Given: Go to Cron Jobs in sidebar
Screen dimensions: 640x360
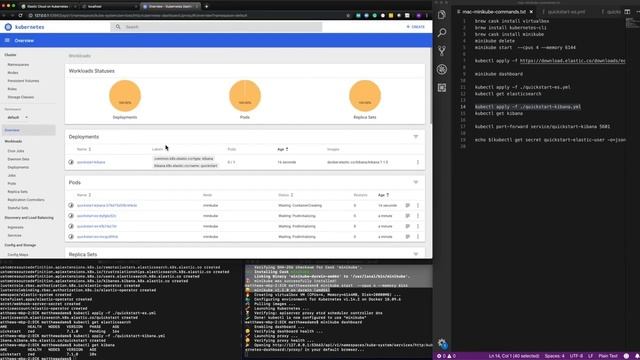Looking at the screenshot, I should (x=16, y=151).
